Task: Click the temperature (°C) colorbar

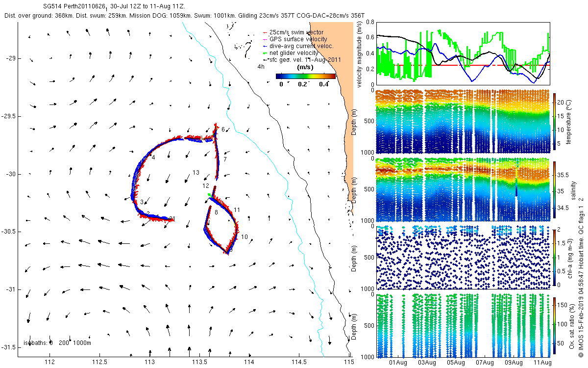Action: (555, 121)
